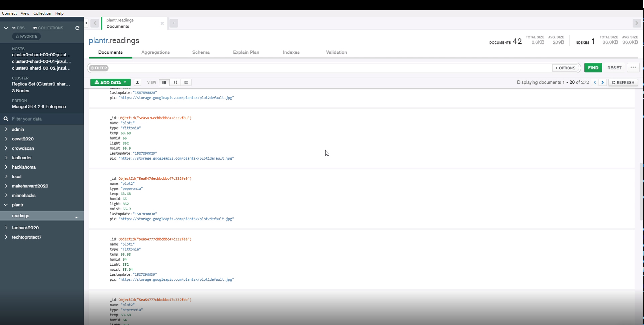
Task: Switch to the Aggregations tab
Action: [155, 52]
